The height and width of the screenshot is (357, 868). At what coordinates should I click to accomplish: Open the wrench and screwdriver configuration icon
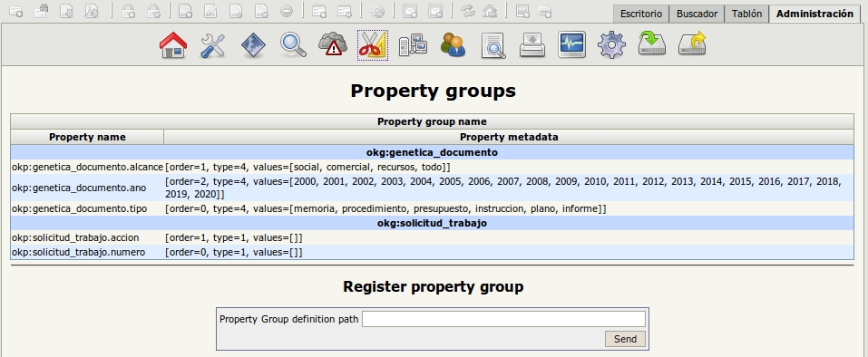tap(212, 45)
